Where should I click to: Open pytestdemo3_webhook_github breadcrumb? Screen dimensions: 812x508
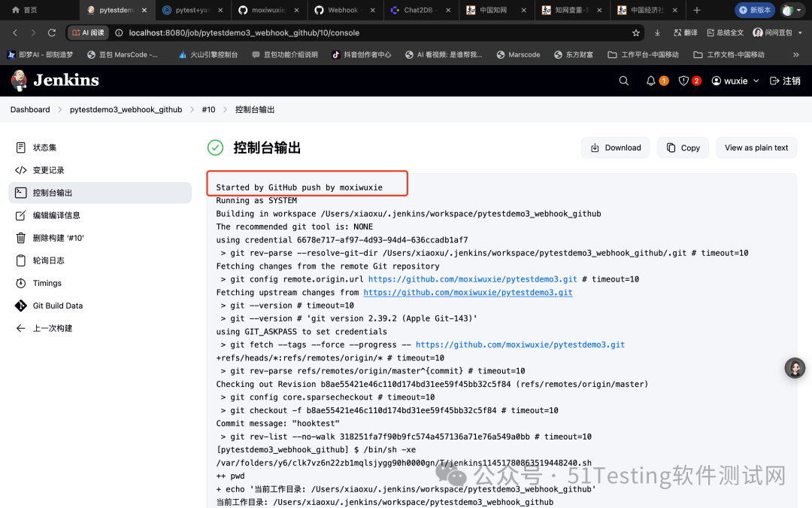point(126,109)
